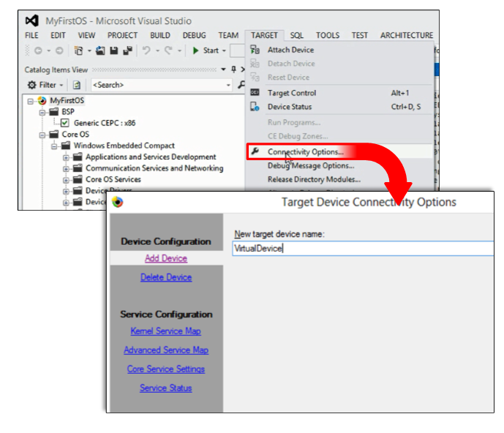Open the BUILD menu
Viewport: 504px width, 433px height.
160,35
